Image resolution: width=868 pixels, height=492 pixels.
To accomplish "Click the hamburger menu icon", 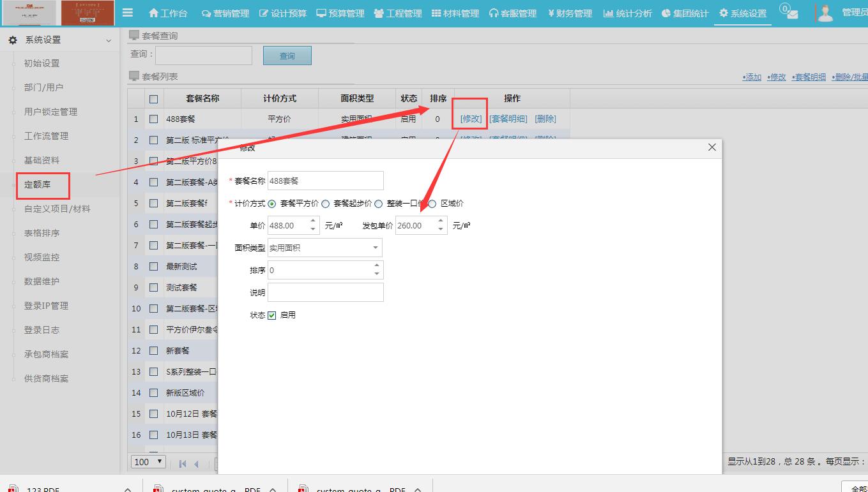I will point(128,13).
